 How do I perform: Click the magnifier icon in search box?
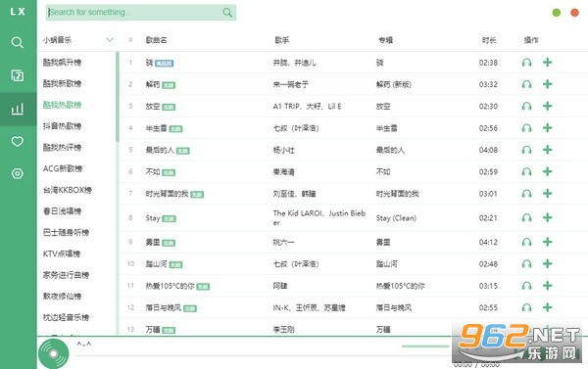(x=227, y=13)
